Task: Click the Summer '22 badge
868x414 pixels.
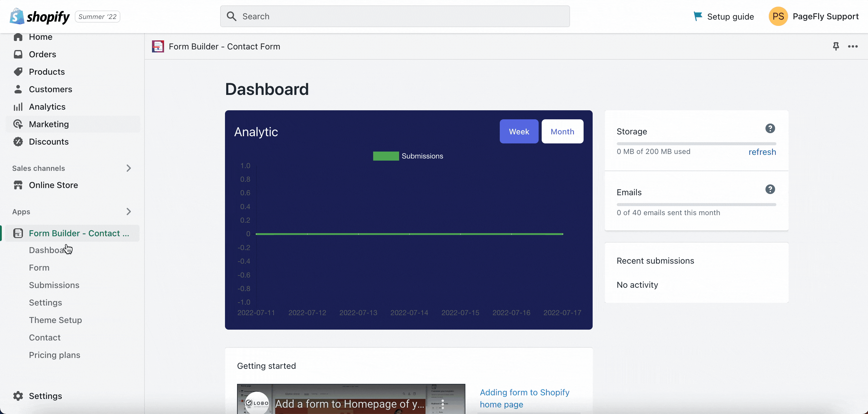Action: pyautogui.click(x=97, y=17)
